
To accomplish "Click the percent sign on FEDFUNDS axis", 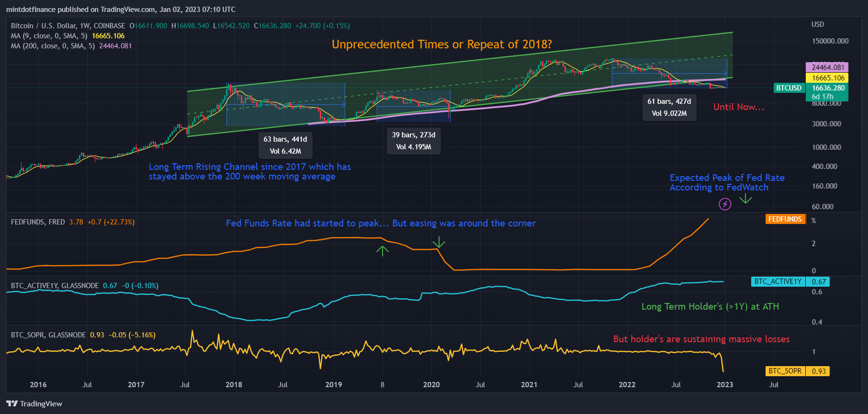I will (813, 221).
